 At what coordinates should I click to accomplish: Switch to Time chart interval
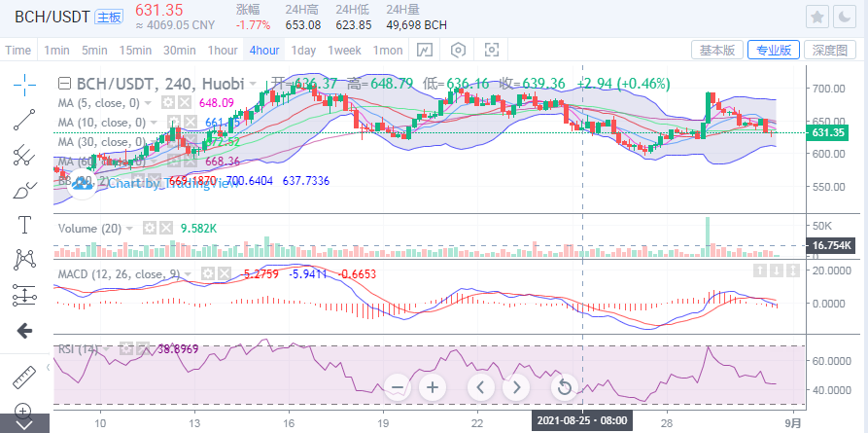point(18,51)
